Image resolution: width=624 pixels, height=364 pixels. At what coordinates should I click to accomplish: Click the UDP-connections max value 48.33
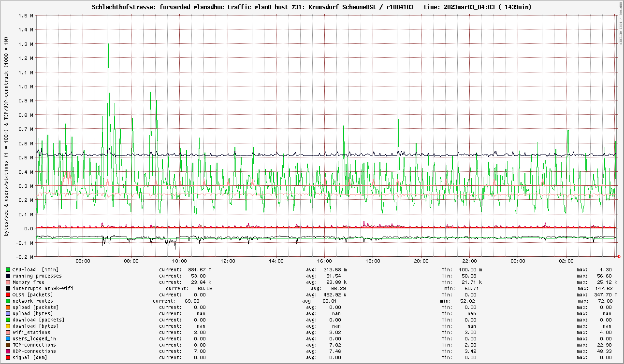(604, 351)
